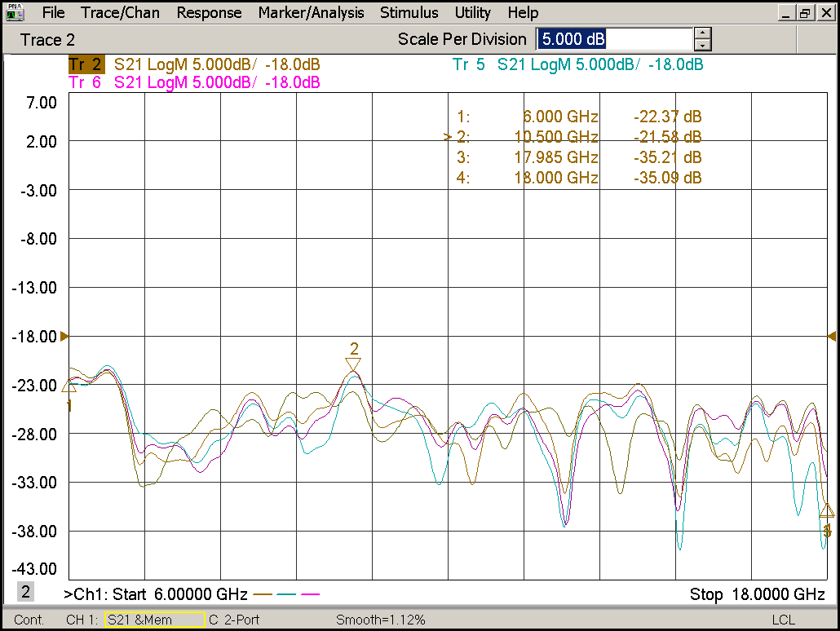Viewport: 840px width, 631px height.
Task: Click the Cont. sweep status field
Action: [x=29, y=620]
